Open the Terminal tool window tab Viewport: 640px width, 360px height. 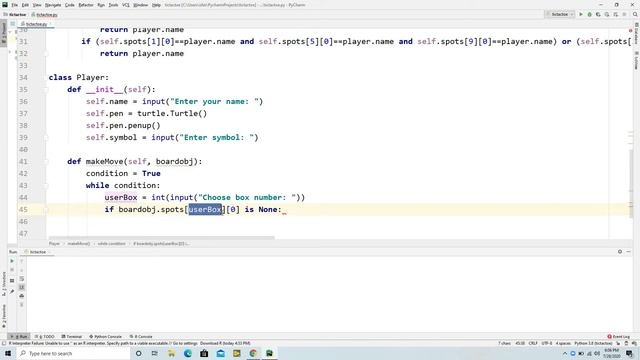[x=72, y=337]
